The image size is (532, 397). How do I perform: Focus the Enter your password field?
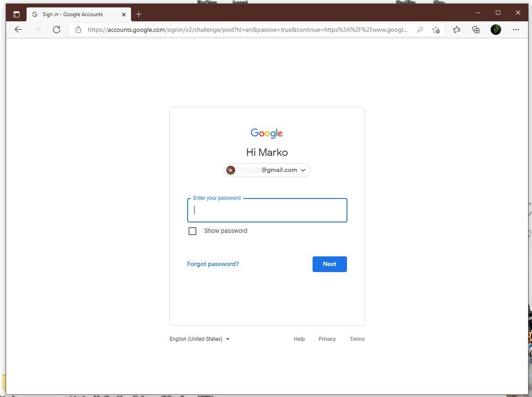pyautogui.click(x=267, y=210)
